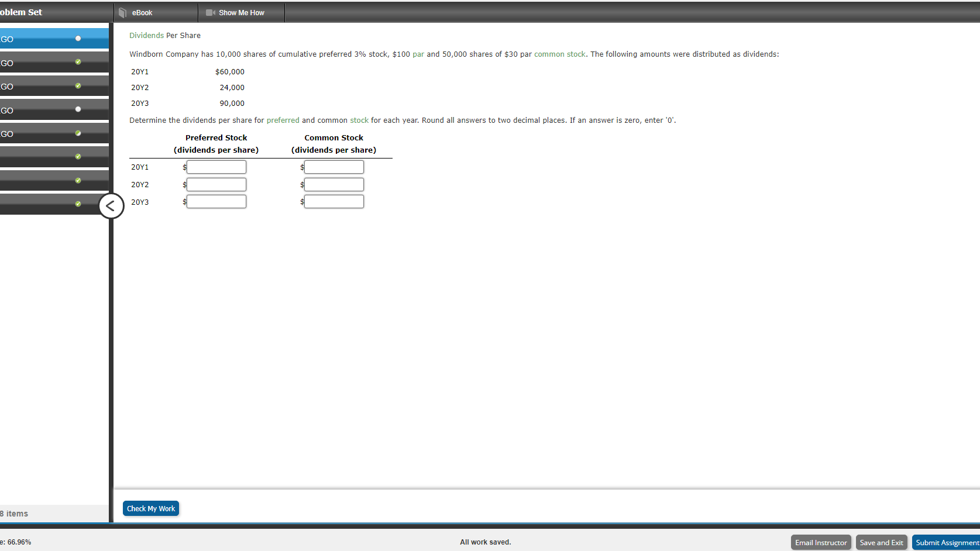The width and height of the screenshot is (980, 551).
Task: Click the 20Y1 Preferred Stock dividends input field
Action: (216, 167)
